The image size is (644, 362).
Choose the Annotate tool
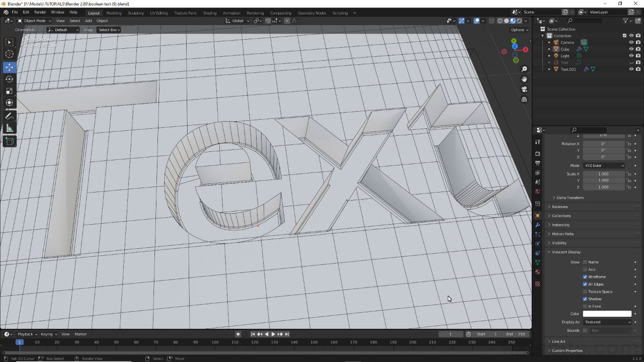[9, 116]
